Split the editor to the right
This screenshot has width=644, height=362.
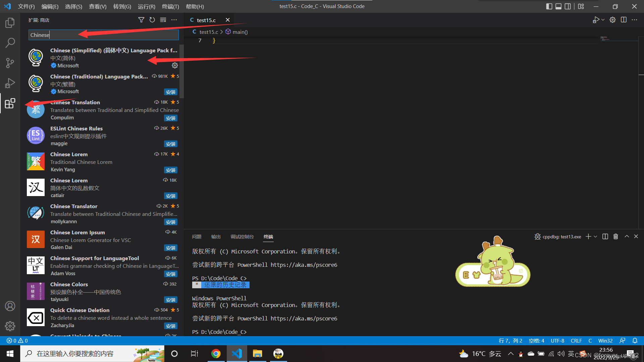[x=624, y=20]
